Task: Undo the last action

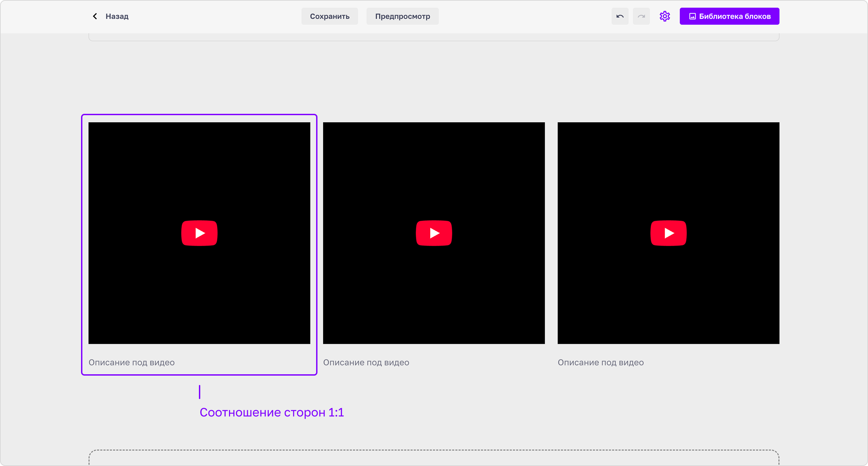Action: point(620,16)
